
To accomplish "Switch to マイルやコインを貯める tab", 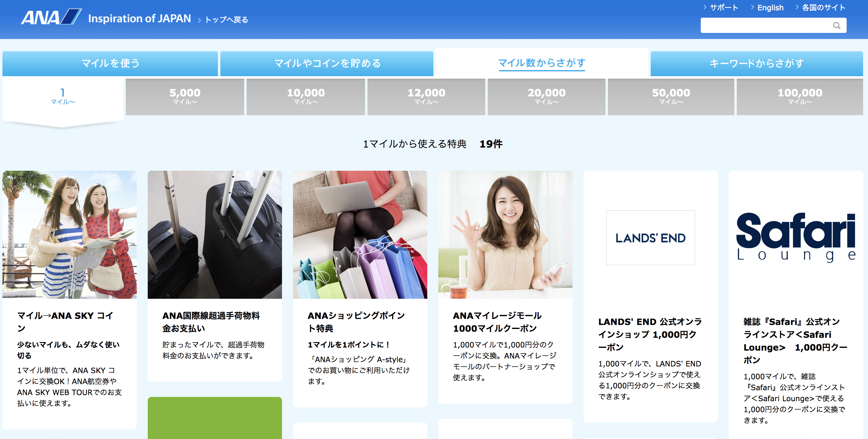I will click(327, 63).
